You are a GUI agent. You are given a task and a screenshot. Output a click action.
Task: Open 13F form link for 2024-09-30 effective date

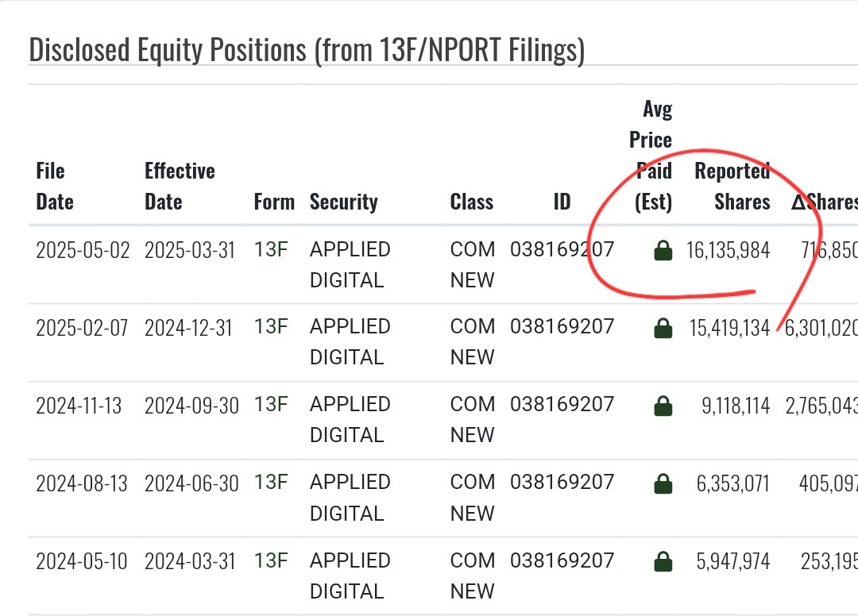tap(271, 405)
